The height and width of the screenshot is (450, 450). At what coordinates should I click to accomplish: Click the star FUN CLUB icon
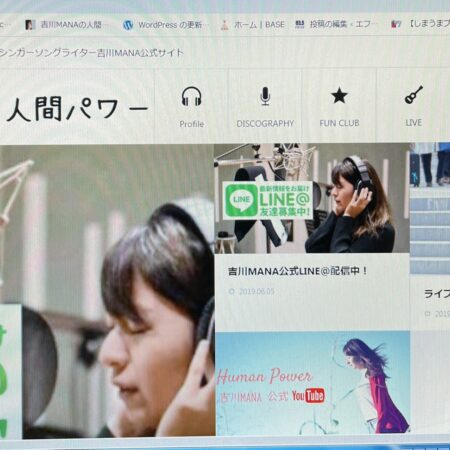coord(339,96)
